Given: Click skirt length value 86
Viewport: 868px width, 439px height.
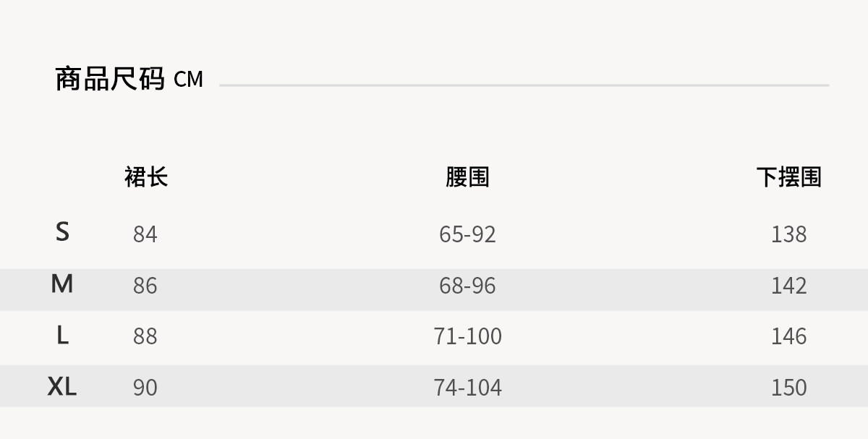Looking at the screenshot, I should (145, 286).
